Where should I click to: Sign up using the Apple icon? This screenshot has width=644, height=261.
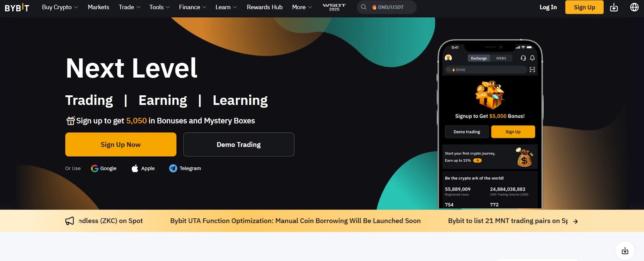pos(135,169)
